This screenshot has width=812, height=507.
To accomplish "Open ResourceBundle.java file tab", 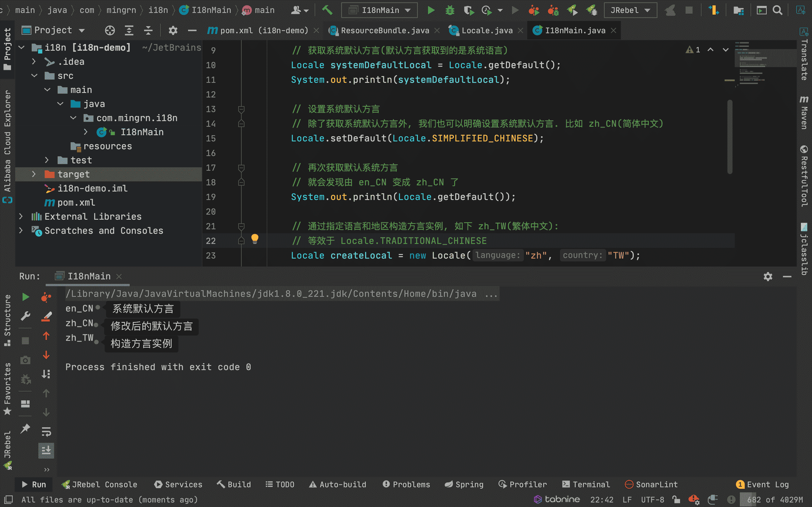I will pyautogui.click(x=382, y=30).
